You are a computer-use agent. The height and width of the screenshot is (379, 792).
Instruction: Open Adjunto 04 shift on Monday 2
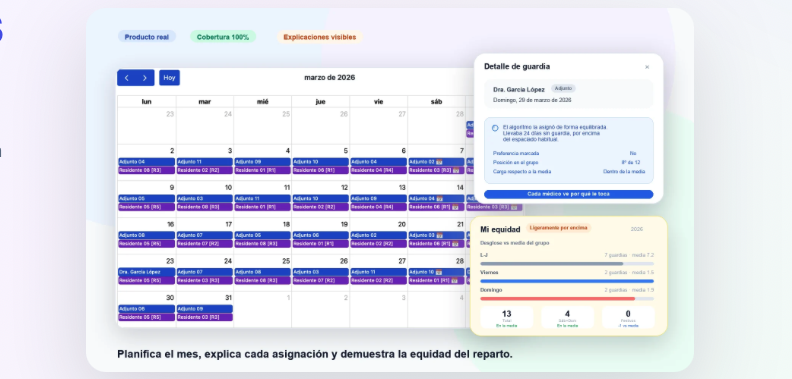pyautogui.click(x=146, y=162)
